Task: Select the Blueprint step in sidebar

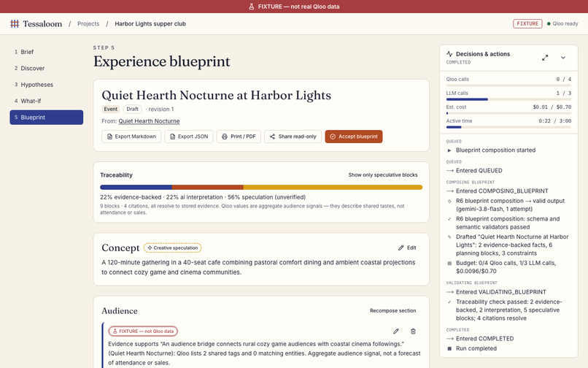Action: pyautogui.click(x=47, y=117)
